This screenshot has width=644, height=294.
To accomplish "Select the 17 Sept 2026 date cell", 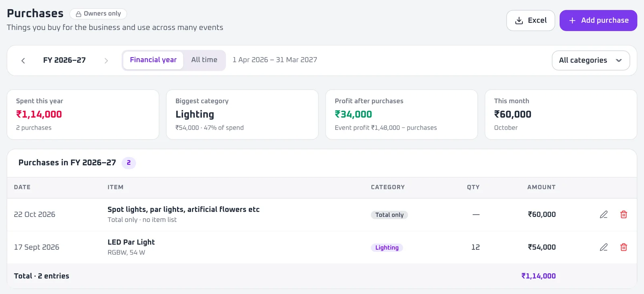I will (37, 247).
